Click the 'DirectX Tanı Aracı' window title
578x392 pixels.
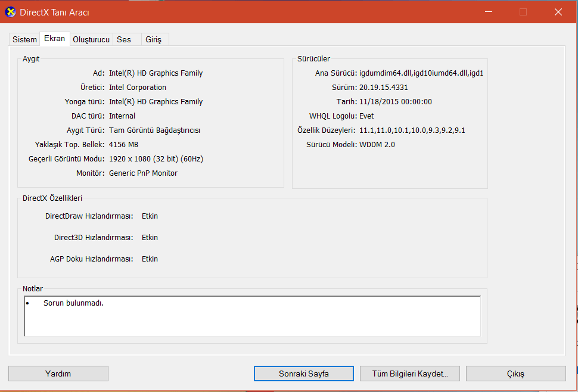[x=55, y=12]
